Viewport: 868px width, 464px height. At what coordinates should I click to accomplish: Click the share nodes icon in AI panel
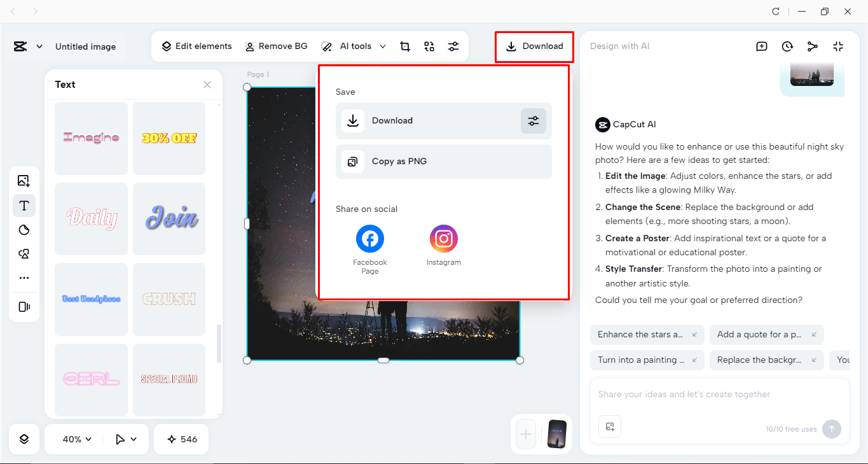[813, 46]
